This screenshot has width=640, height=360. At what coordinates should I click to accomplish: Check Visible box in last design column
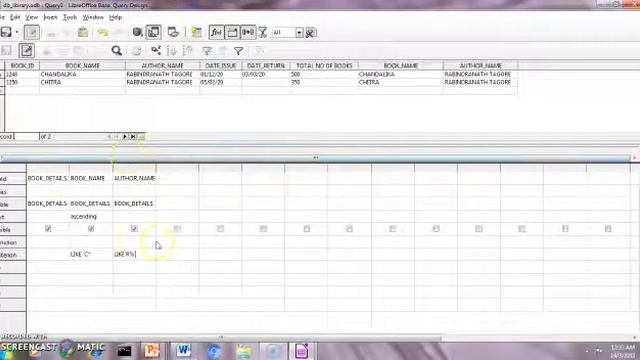(x=608, y=229)
